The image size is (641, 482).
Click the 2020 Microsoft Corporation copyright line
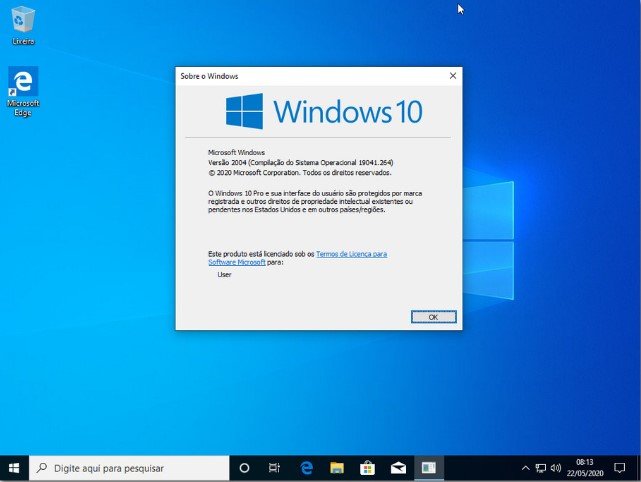coord(300,173)
